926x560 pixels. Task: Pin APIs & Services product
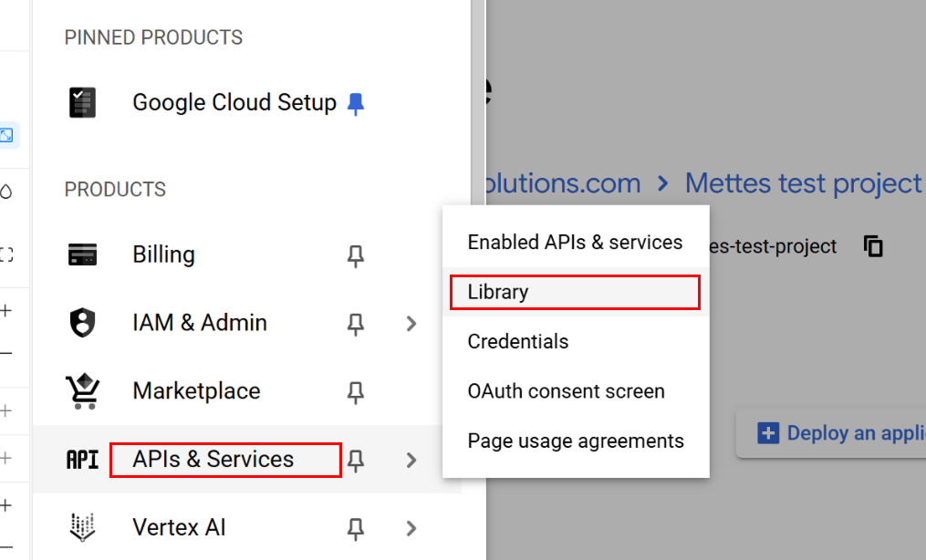[x=356, y=461]
